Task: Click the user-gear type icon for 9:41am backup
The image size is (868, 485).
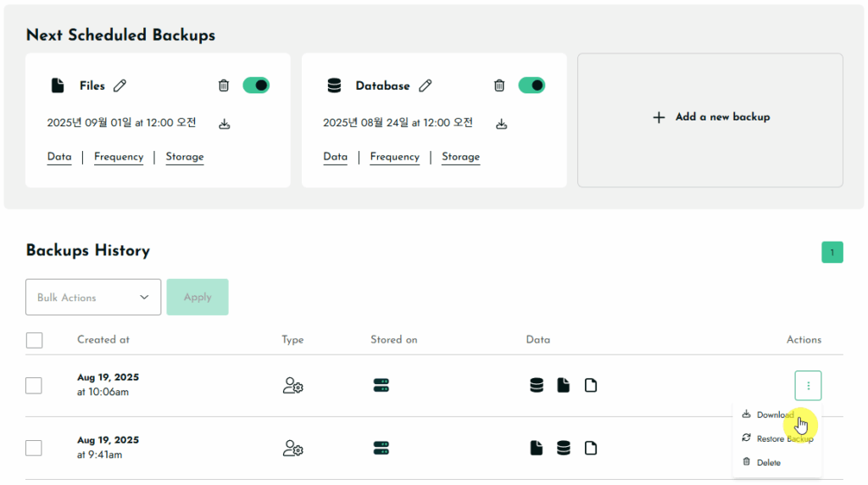Action: [292, 448]
